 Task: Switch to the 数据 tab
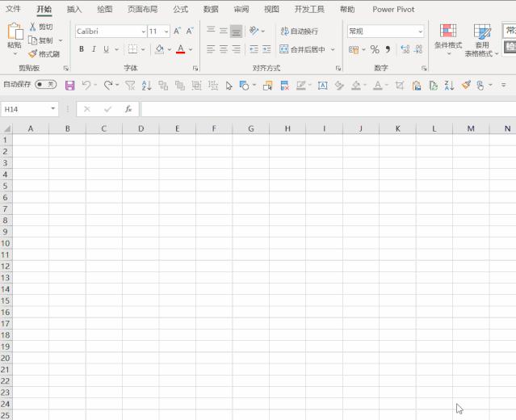click(x=211, y=9)
